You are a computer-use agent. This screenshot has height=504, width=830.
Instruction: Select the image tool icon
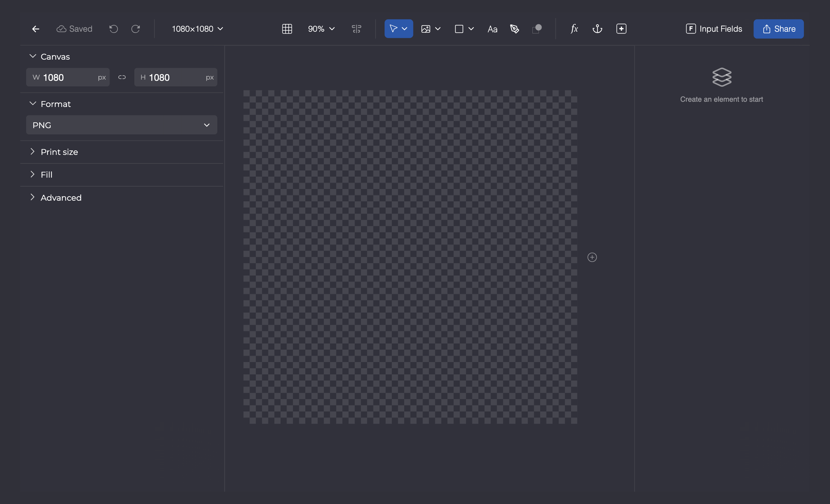pyautogui.click(x=426, y=29)
